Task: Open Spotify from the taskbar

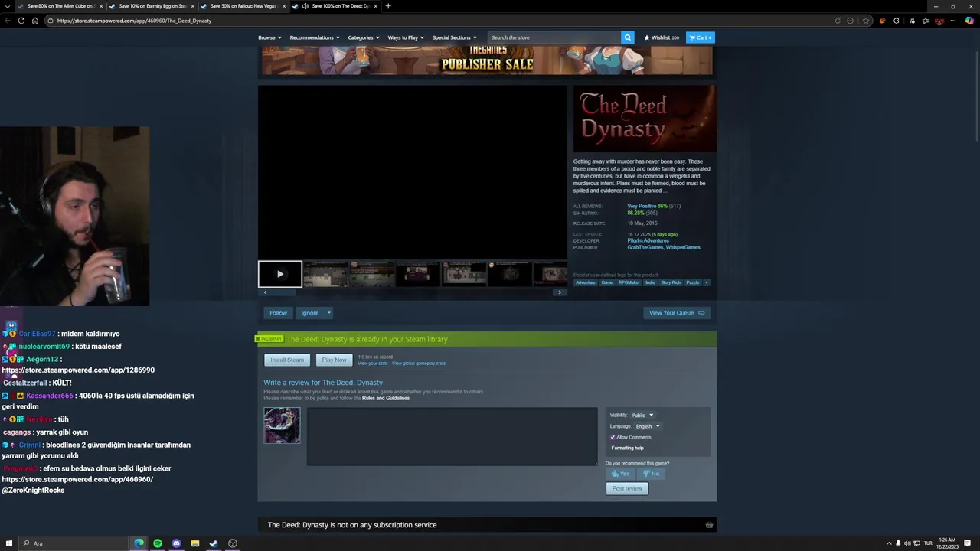Action: click(158, 543)
